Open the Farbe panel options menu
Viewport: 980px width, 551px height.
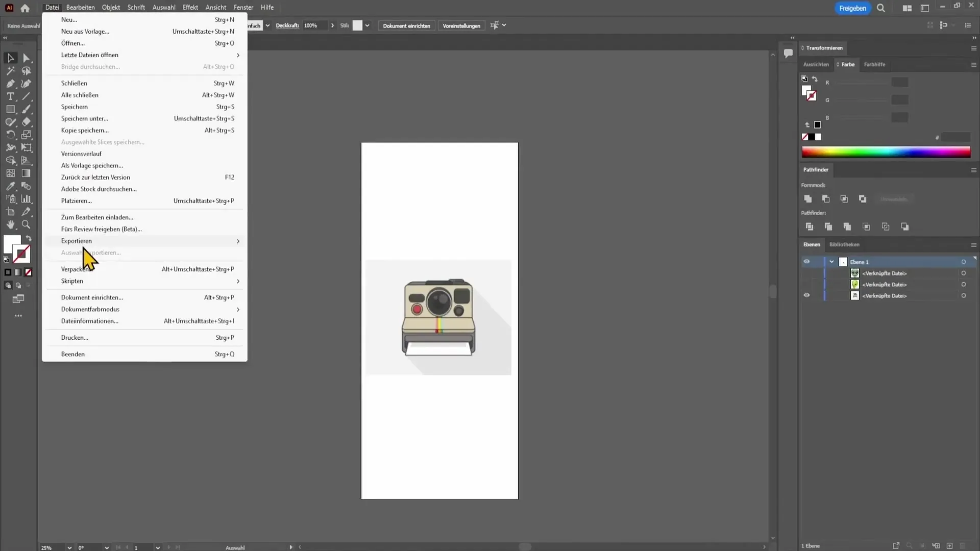pos(973,65)
